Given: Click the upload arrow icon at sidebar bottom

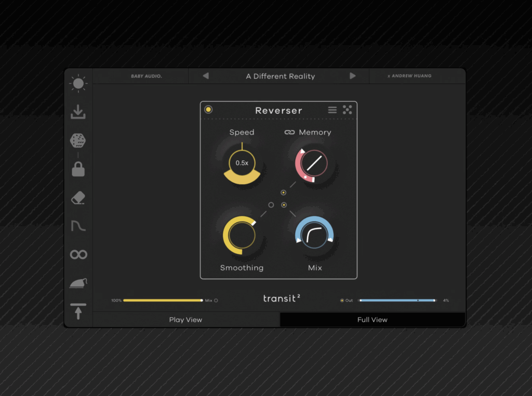Looking at the screenshot, I should pyautogui.click(x=78, y=311).
